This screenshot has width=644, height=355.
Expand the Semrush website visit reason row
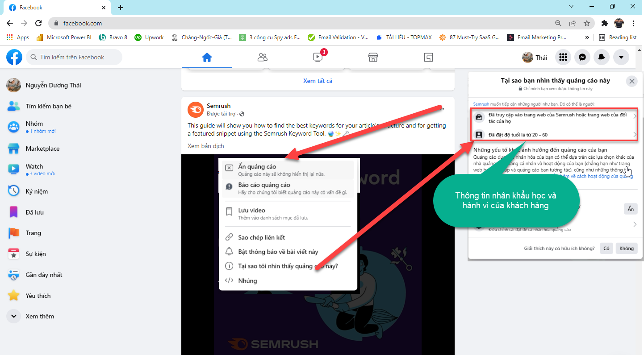point(555,118)
